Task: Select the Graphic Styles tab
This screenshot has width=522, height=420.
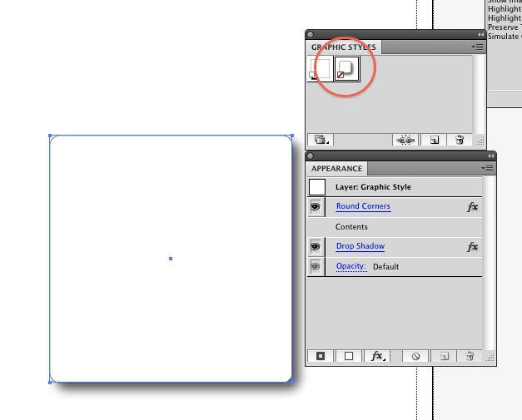Action: (344, 47)
